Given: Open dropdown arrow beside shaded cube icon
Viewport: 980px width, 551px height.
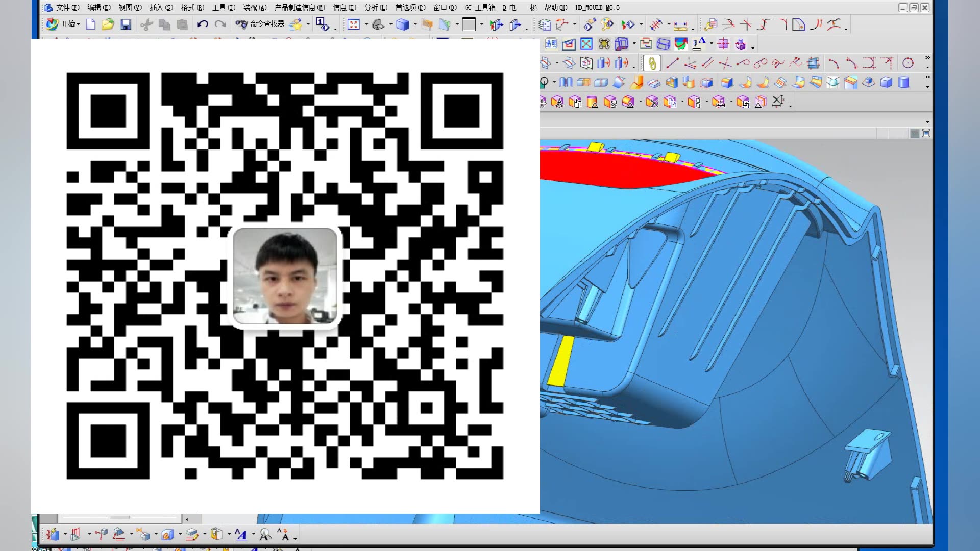Looking at the screenshot, I should [415, 24].
